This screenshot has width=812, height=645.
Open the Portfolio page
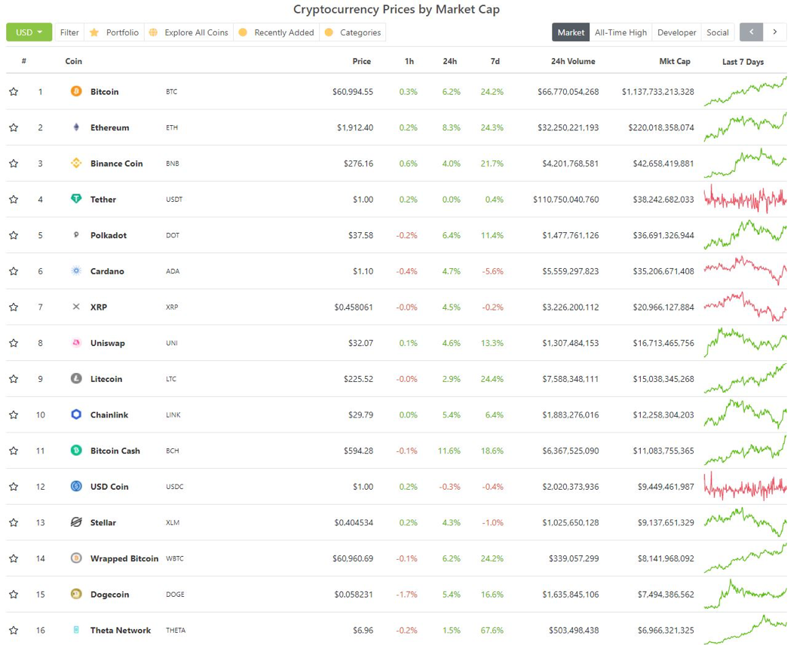[x=115, y=32]
